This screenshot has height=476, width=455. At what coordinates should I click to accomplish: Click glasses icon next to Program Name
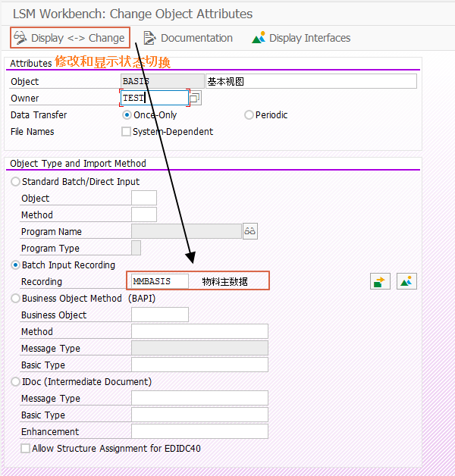(x=250, y=231)
